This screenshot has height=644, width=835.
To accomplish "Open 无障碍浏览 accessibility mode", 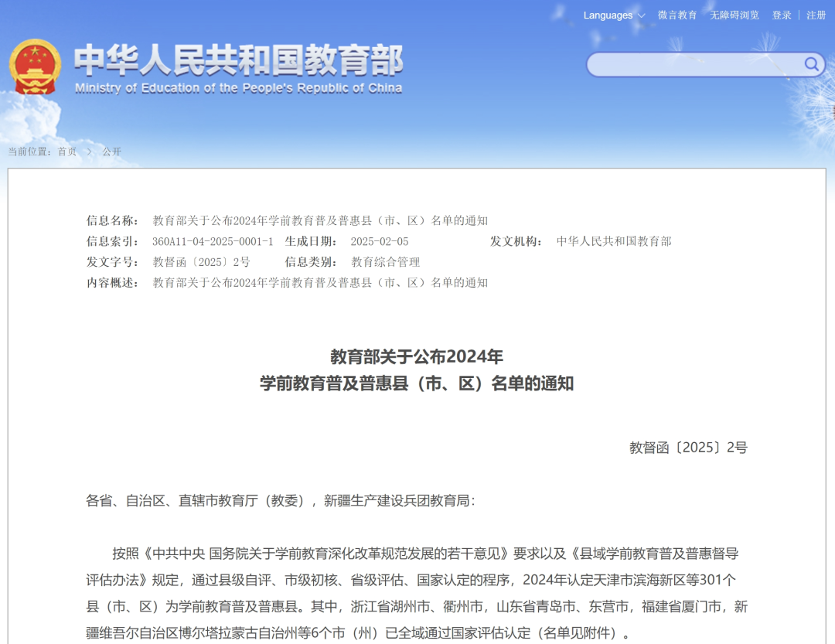I will pyautogui.click(x=734, y=15).
